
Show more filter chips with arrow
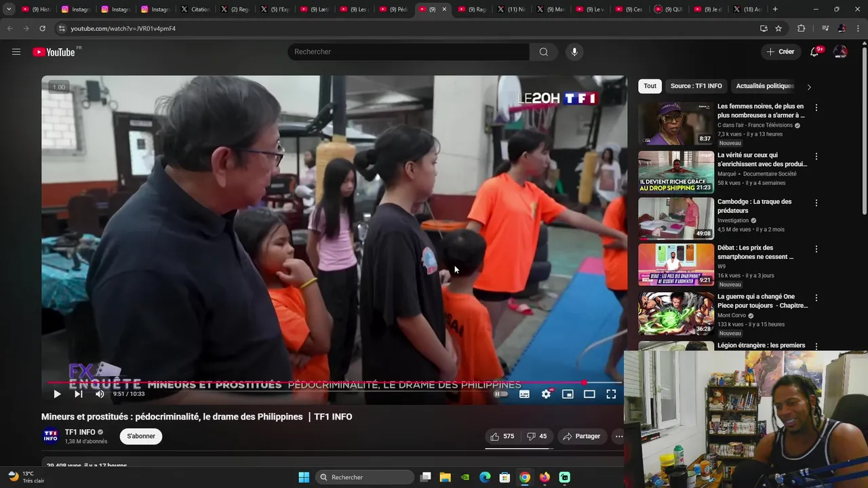pyautogui.click(x=808, y=87)
